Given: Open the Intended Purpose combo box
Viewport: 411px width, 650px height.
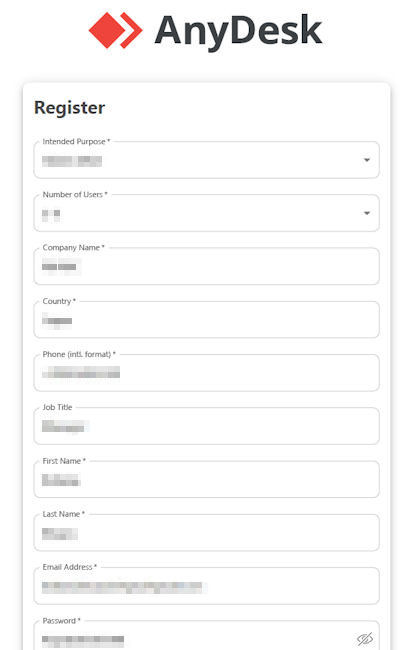Looking at the screenshot, I should point(206,160).
